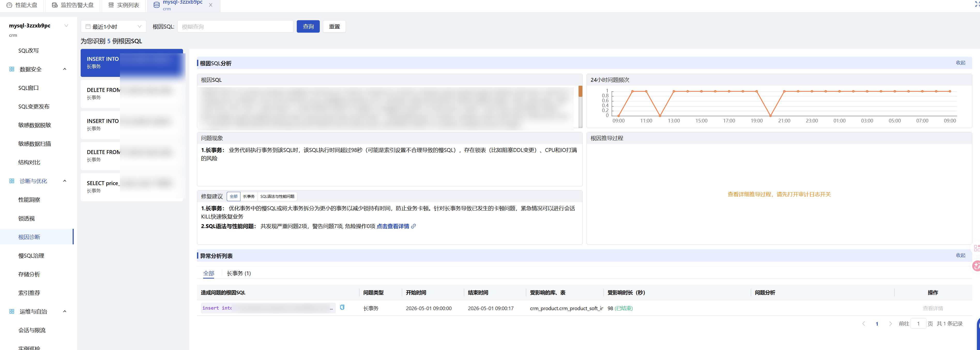
Task: Select the second INSERT INTO root cause card
Action: tap(132, 125)
